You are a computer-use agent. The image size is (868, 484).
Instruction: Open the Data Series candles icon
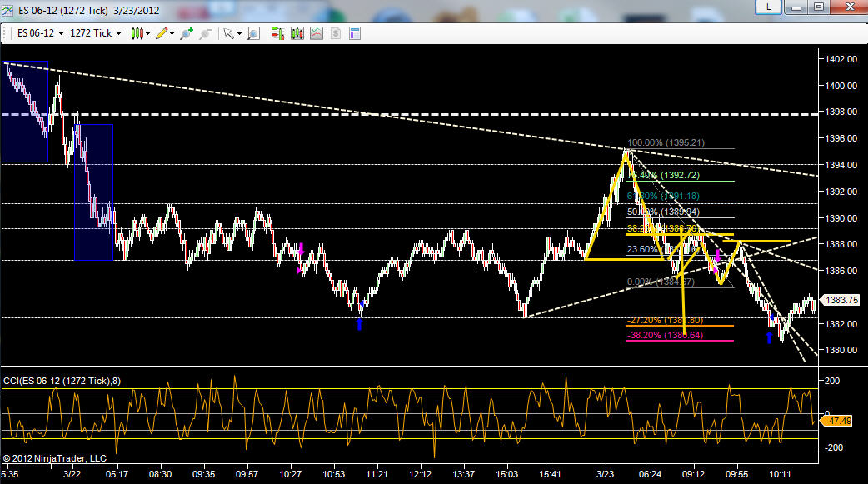point(297,34)
